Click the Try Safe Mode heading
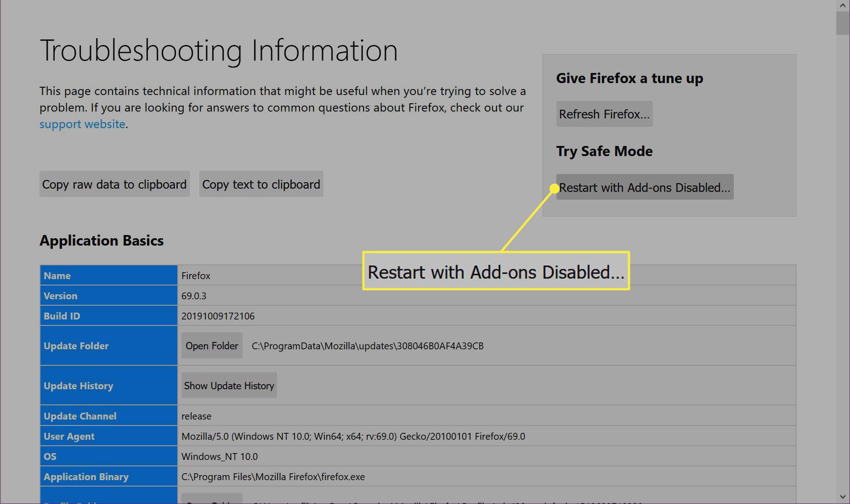850x504 pixels. coord(604,151)
